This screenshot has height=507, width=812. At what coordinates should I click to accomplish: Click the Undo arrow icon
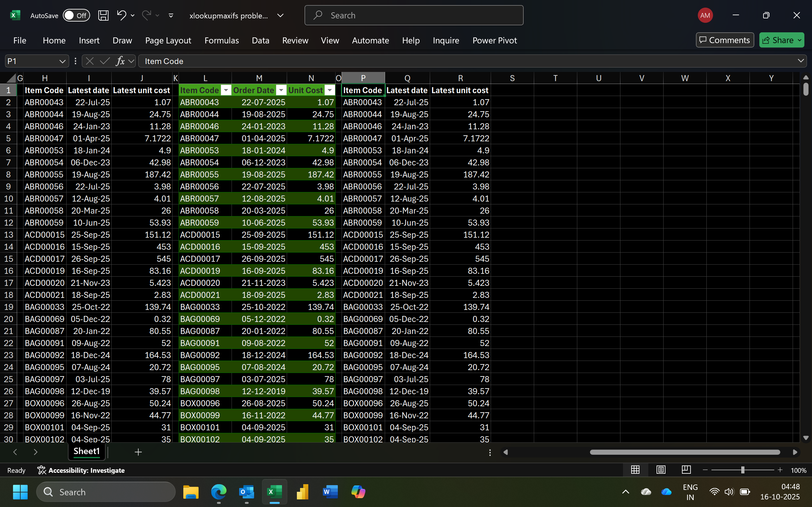[121, 16]
